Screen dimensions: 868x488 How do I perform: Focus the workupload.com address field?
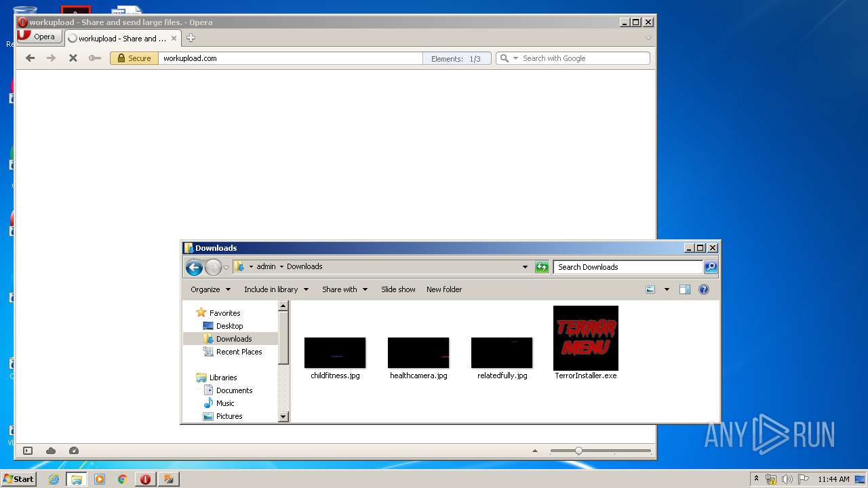click(290, 58)
